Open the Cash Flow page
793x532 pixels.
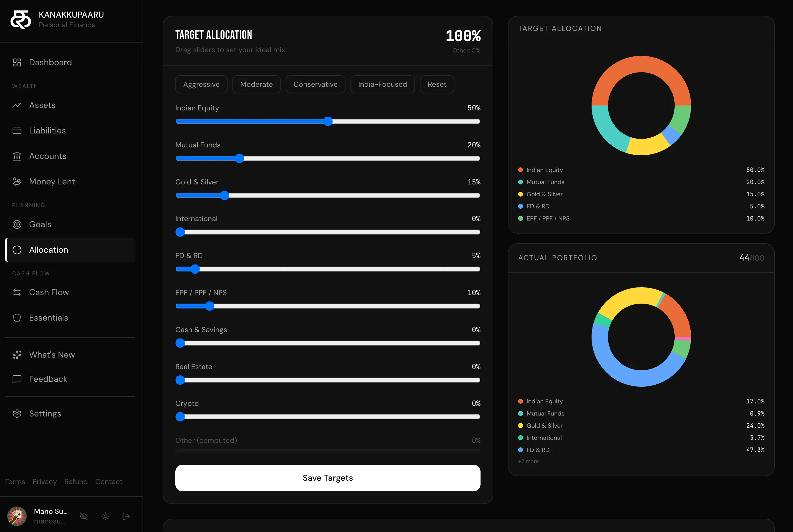70,292
